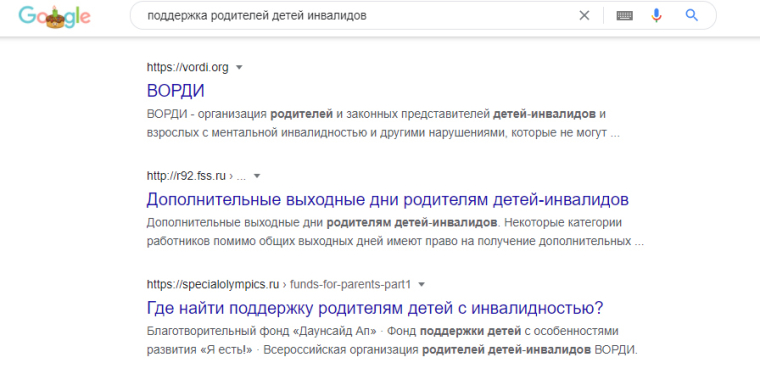Click snippet line взрослых с ментальной инвалидностью
The height and width of the screenshot is (374, 760).
pyautogui.click(x=383, y=133)
